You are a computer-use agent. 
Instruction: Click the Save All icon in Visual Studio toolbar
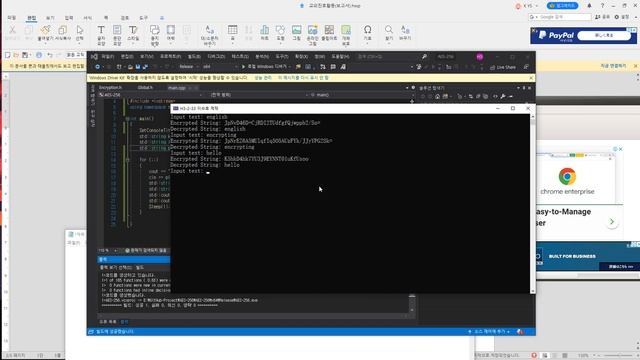[x=145, y=67]
